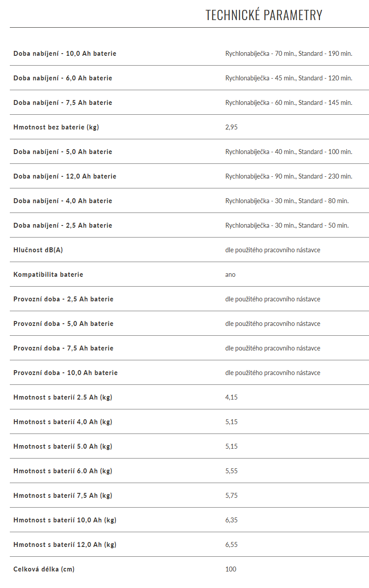Select the Hmotnost s baterií 12,0 Ah label
Viewport: 369px width, 588px height.
tap(65, 545)
